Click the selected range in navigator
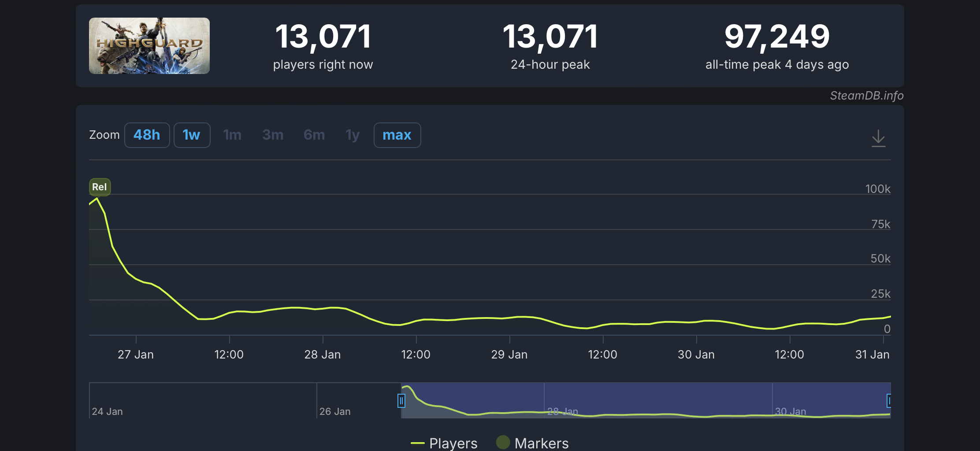980x451 pixels. pos(646,400)
